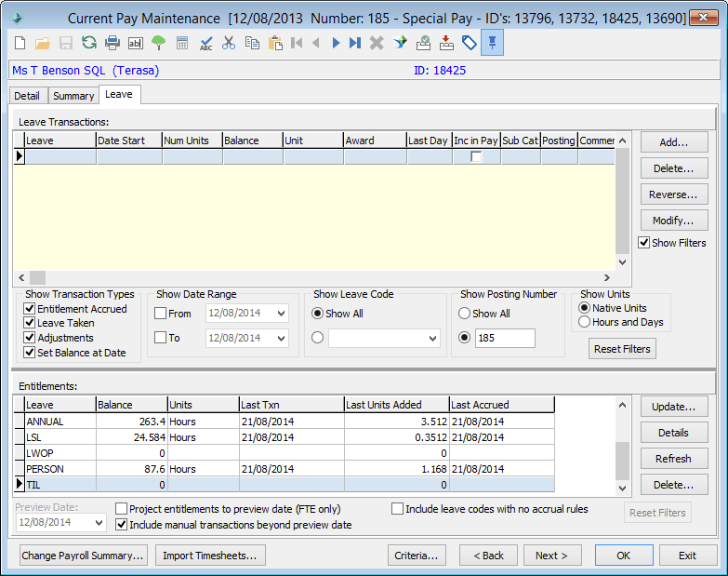
Task: Click the Reverse... button
Action: (x=674, y=194)
